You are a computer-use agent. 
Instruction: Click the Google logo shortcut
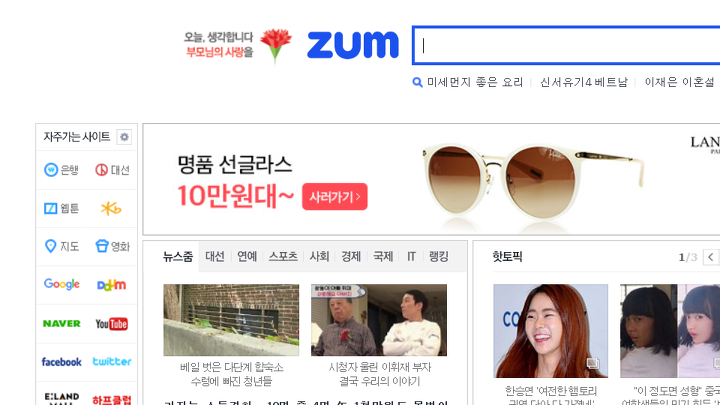coord(62,284)
